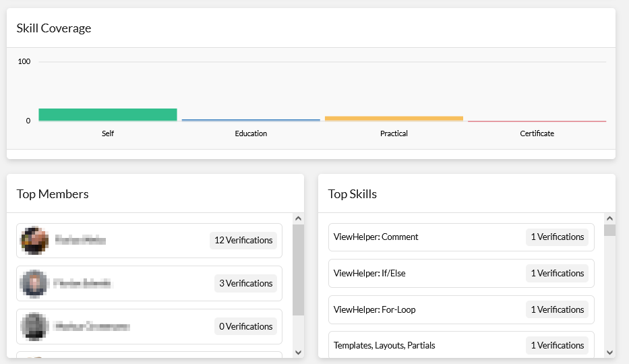The width and height of the screenshot is (629, 364).
Task: Click Verifications badge for ViewHelper: Comment
Action: [x=557, y=237]
